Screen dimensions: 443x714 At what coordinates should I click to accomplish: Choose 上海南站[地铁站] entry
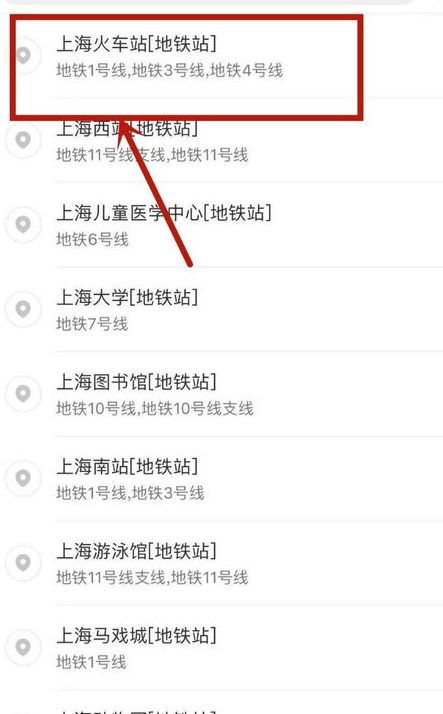point(221,478)
